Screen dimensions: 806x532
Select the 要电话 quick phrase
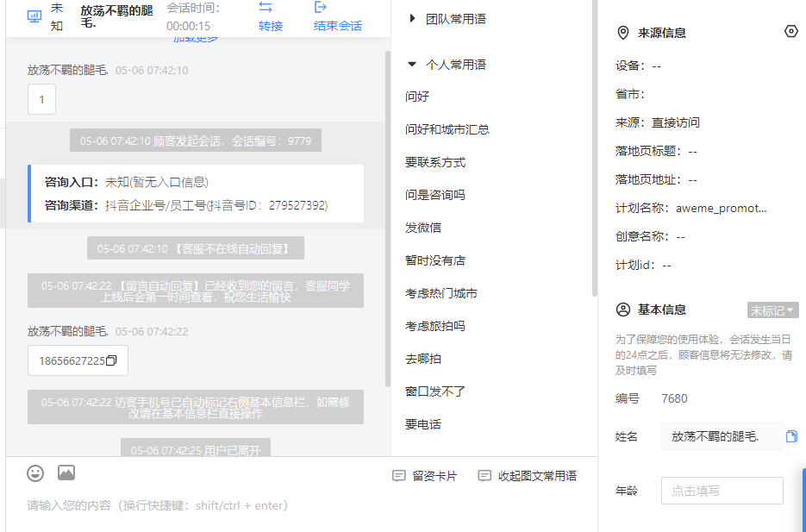point(423,424)
